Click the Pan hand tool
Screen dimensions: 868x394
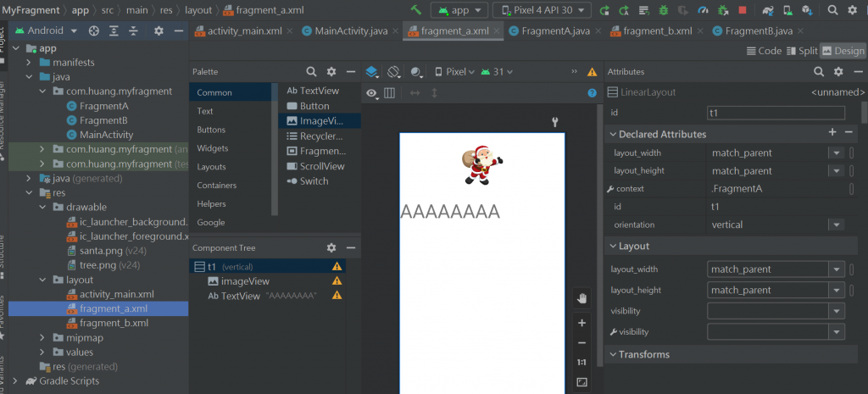(581, 299)
